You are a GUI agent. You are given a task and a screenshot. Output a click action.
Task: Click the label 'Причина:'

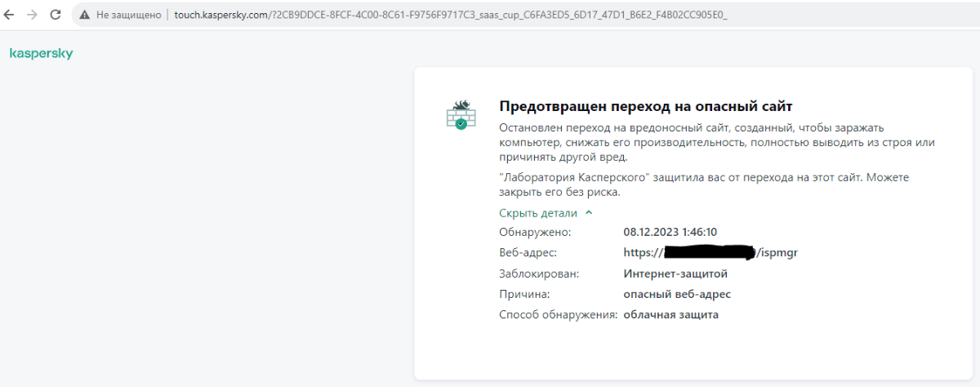(525, 294)
